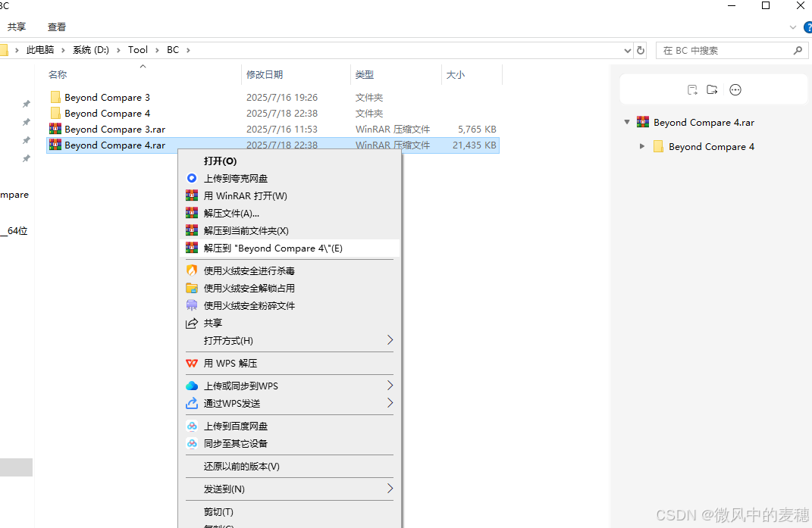Click the Huorong antivirus flame icon in menu
This screenshot has height=528, width=812.
[x=191, y=270]
